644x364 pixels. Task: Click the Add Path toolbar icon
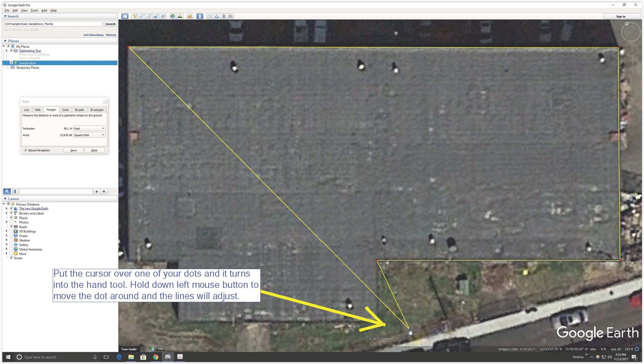coord(149,16)
